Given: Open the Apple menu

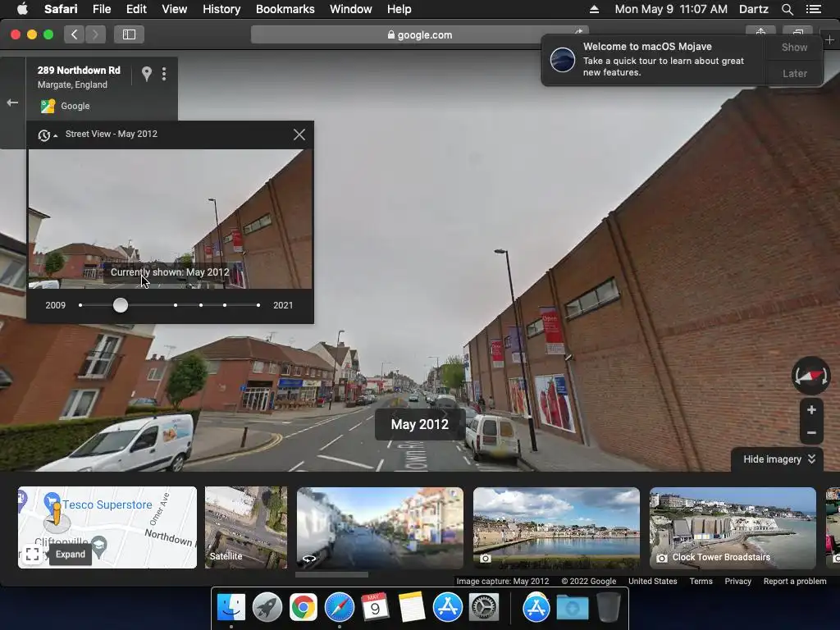Looking at the screenshot, I should pyautogui.click(x=22, y=9).
